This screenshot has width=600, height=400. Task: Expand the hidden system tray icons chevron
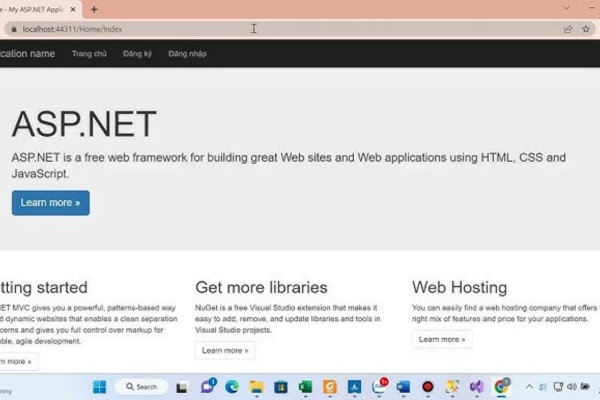(x=529, y=387)
